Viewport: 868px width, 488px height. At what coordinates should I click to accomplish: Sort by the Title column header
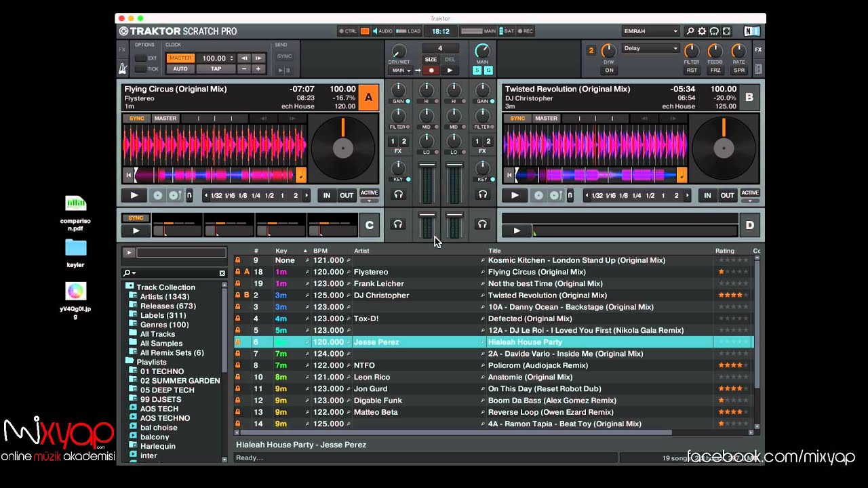(x=494, y=251)
